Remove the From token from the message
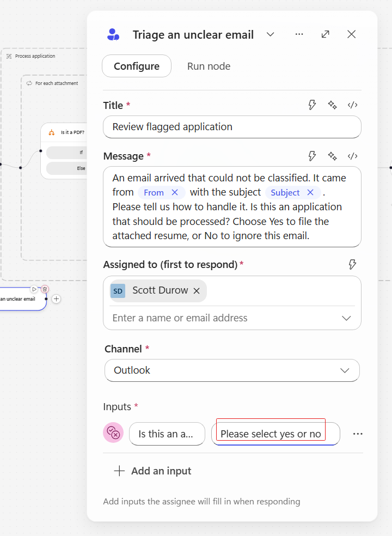392x536 pixels. click(175, 192)
